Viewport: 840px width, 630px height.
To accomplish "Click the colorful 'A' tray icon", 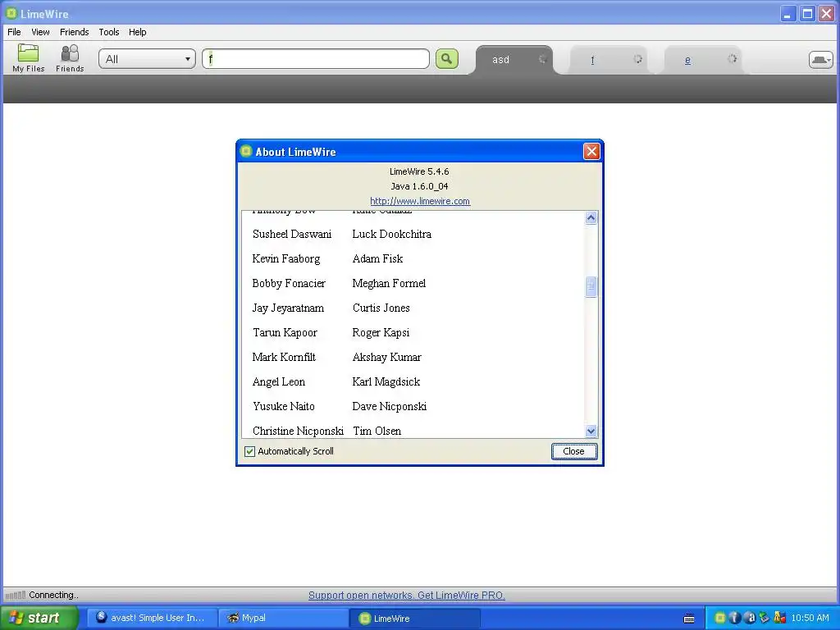I will click(x=779, y=618).
